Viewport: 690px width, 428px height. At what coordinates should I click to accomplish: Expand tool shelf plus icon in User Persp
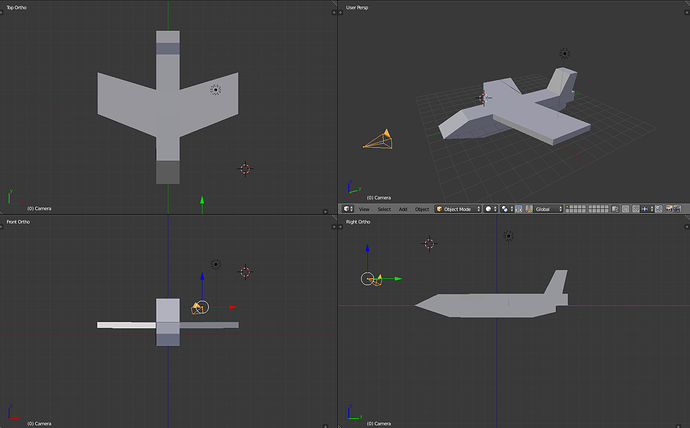click(341, 12)
